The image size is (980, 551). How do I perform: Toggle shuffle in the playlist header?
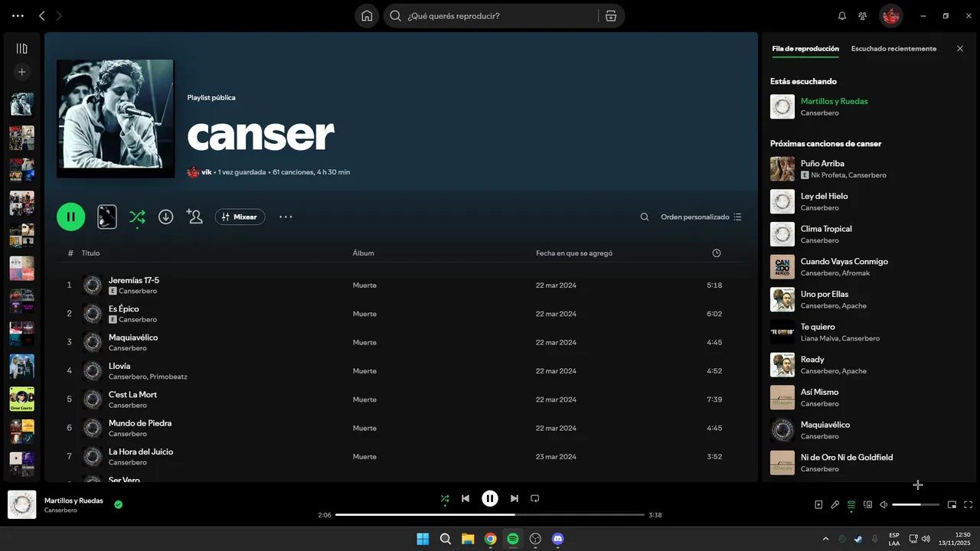(137, 217)
